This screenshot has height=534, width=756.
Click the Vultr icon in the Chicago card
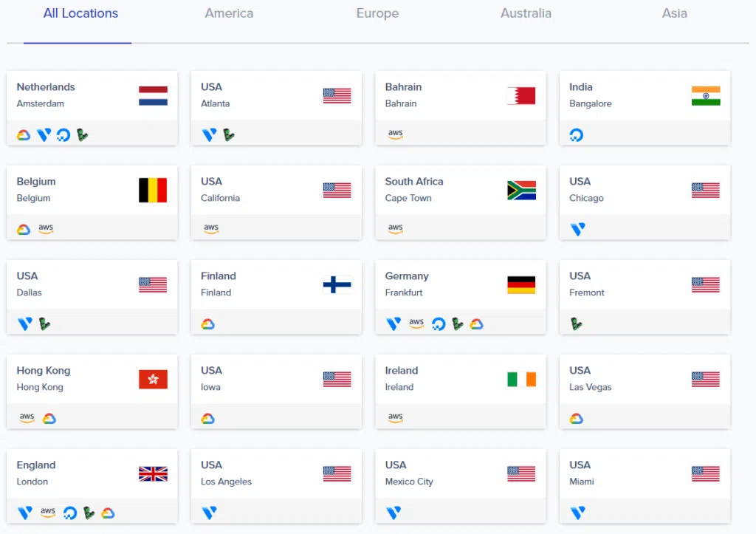point(577,229)
